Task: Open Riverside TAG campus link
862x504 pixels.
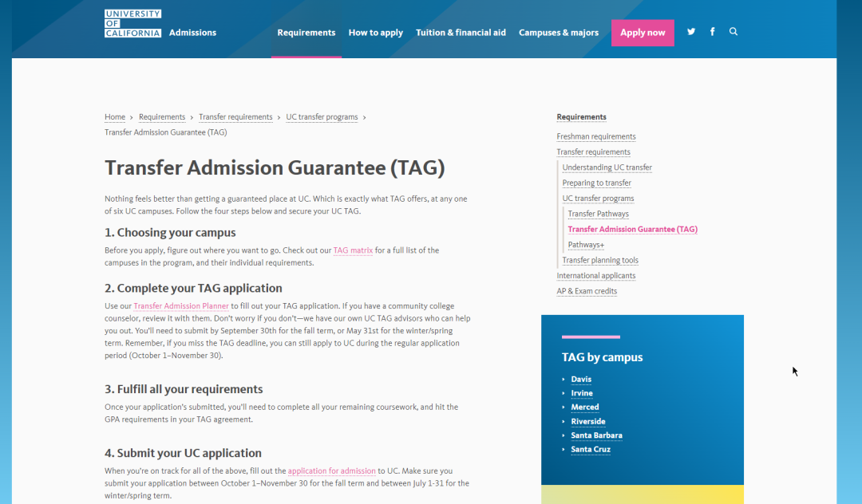Action: pyautogui.click(x=587, y=422)
